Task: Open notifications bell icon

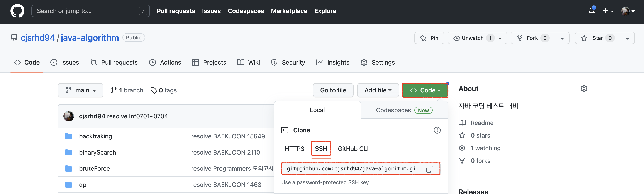Action: pos(591,11)
